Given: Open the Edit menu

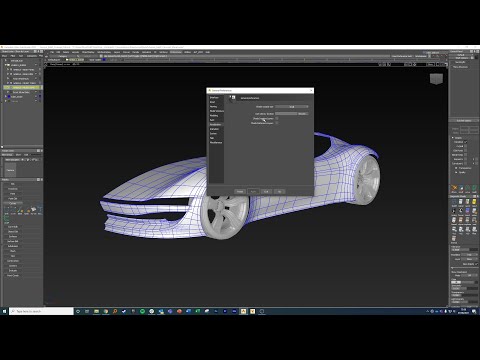Looking at the screenshot, I should click(58, 52).
